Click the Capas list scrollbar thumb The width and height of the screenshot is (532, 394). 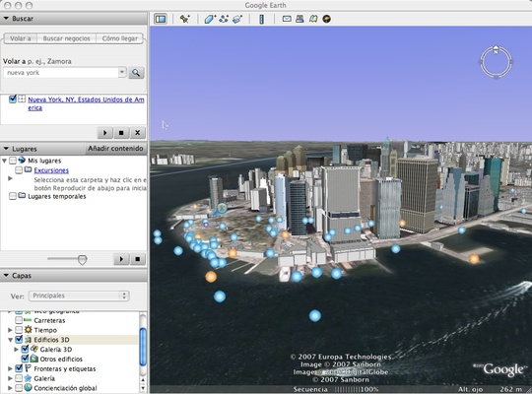(143, 346)
